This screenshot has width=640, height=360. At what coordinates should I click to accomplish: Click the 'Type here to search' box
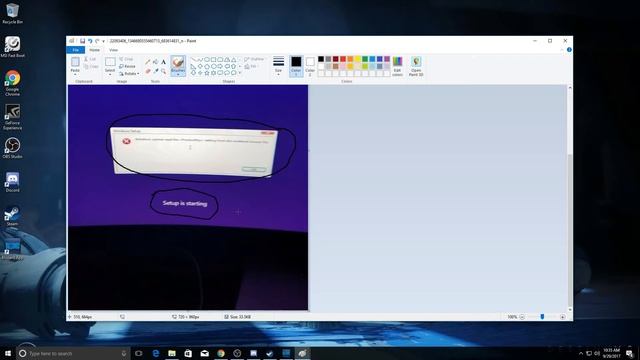click(x=73, y=353)
